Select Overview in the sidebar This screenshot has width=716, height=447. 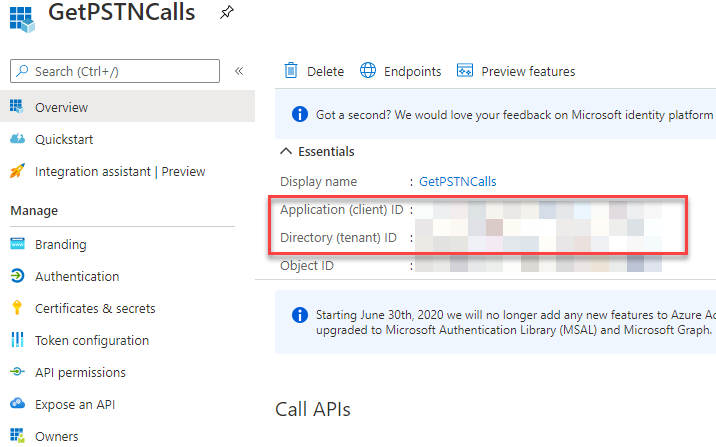click(127, 106)
